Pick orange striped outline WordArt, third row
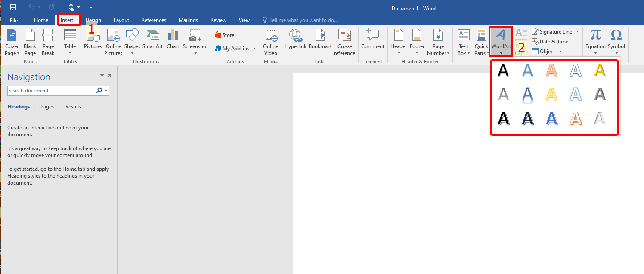The height and width of the screenshot is (274, 644). coord(576,118)
